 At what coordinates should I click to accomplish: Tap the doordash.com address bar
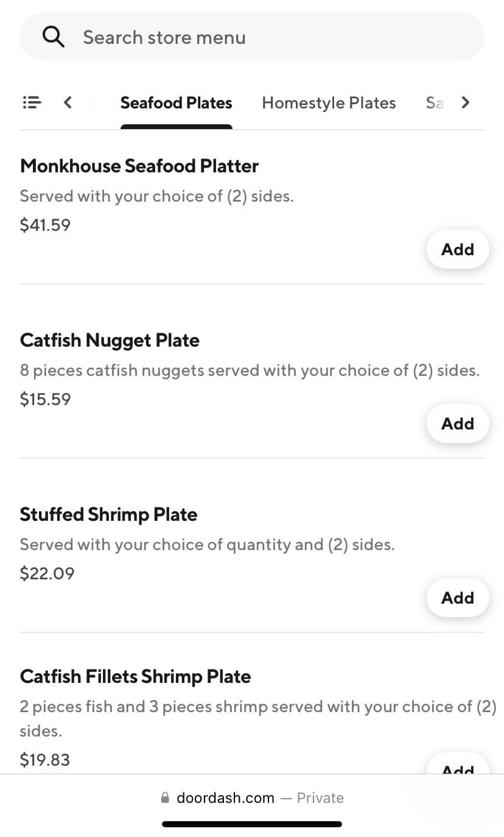point(252,798)
